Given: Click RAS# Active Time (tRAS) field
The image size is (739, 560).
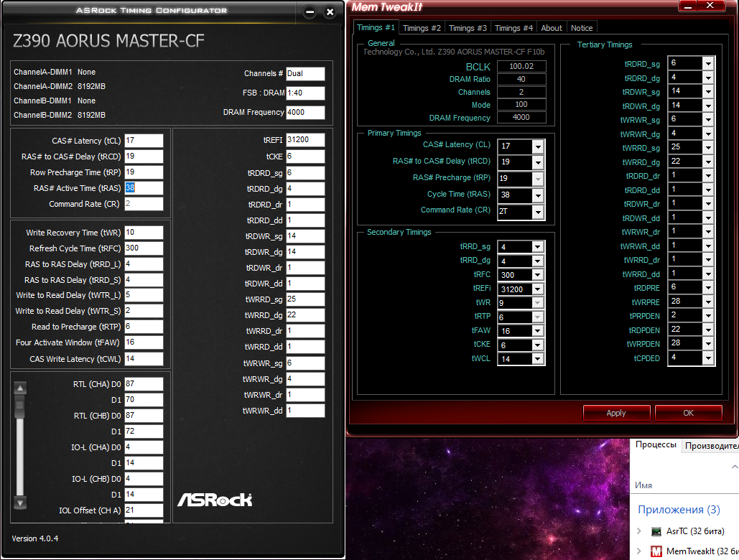Looking at the screenshot, I should pos(144,188).
